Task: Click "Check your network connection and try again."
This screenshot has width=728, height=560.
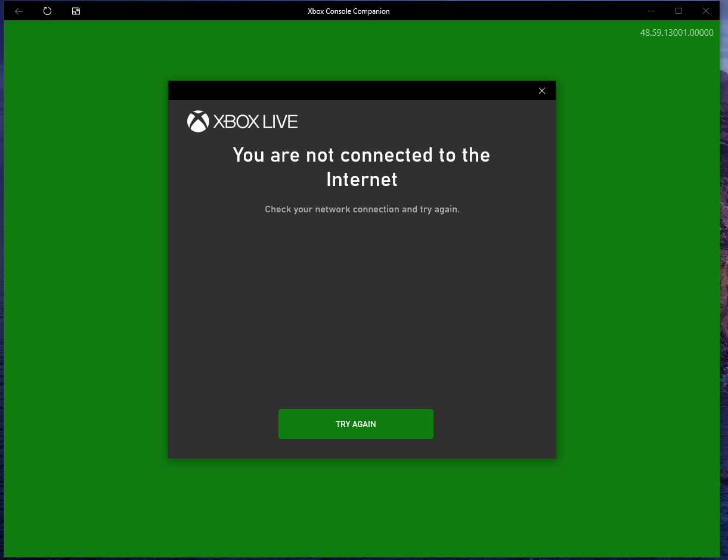Action: (x=362, y=209)
